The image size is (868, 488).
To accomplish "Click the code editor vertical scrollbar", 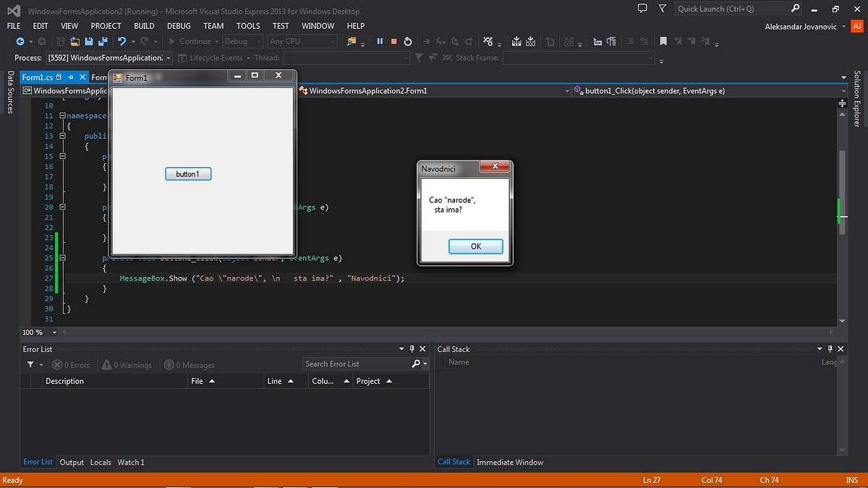I will tap(842, 213).
